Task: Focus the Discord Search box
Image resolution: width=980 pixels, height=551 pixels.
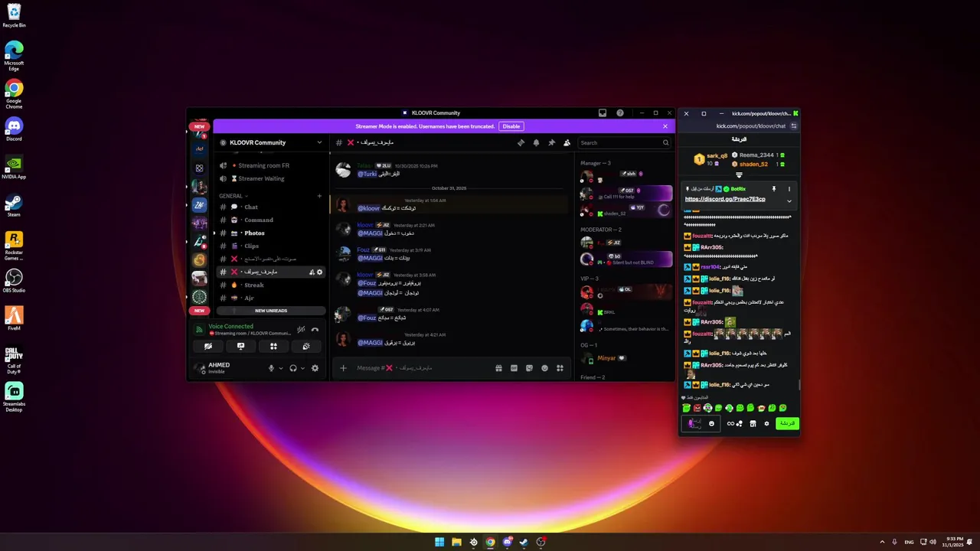Action: (624, 142)
